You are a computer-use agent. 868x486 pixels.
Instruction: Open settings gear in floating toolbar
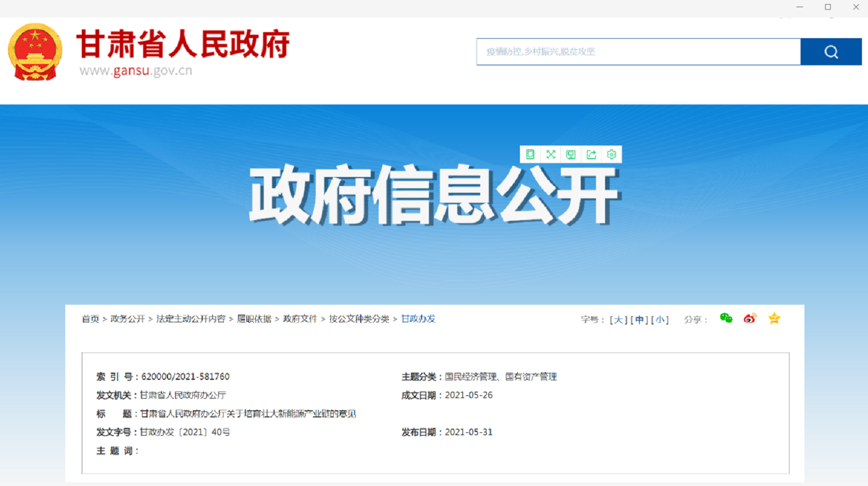pyautogui.click(x=612, y=154)
